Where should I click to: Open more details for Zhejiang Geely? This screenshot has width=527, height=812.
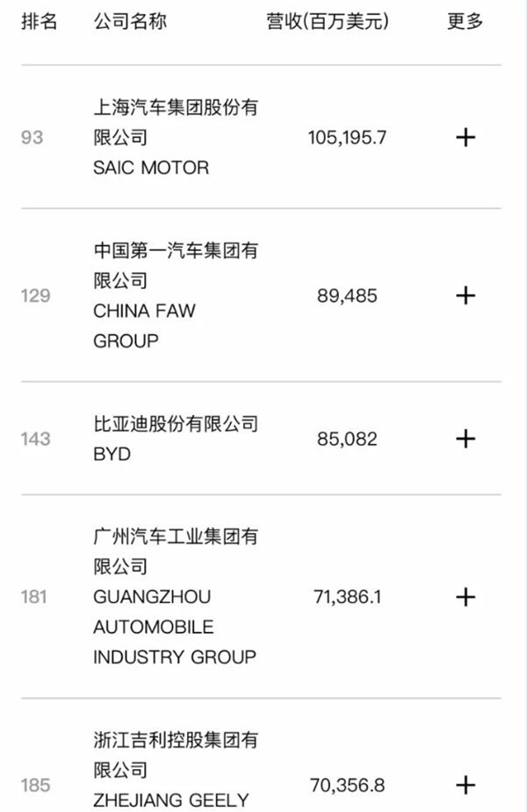point(466,785)
